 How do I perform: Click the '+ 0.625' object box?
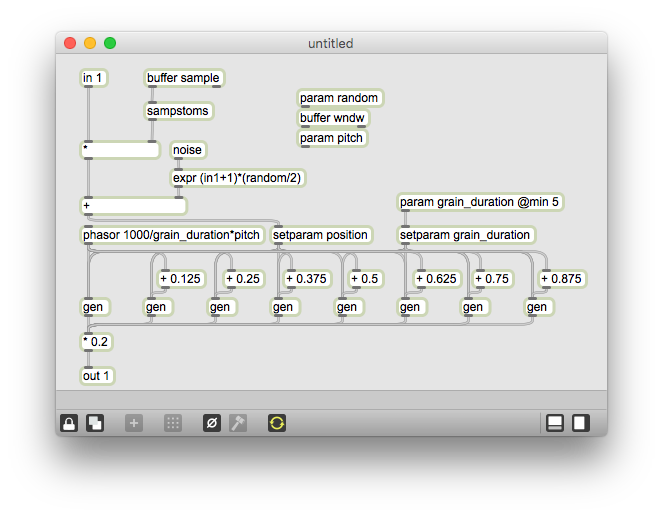point(436,279)
